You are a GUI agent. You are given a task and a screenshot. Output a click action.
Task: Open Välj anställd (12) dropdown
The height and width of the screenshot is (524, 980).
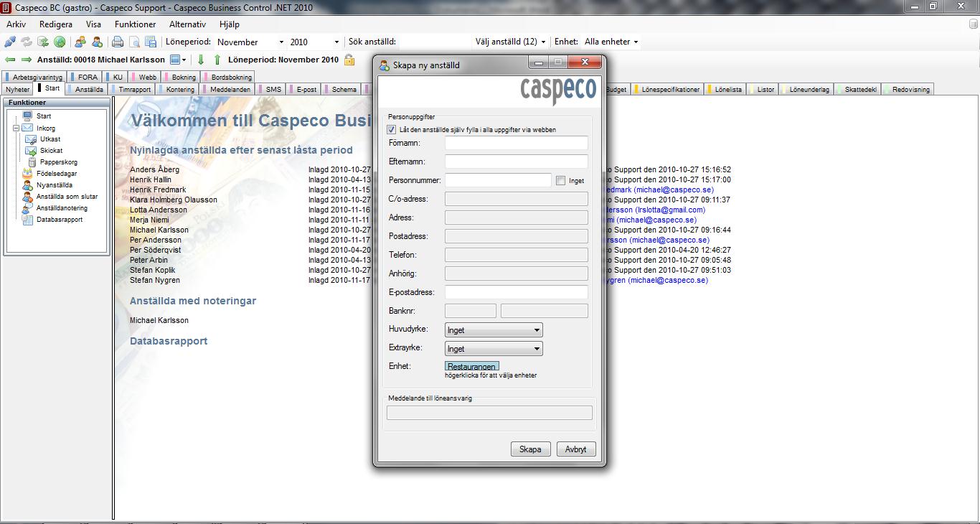click(511, 42)
